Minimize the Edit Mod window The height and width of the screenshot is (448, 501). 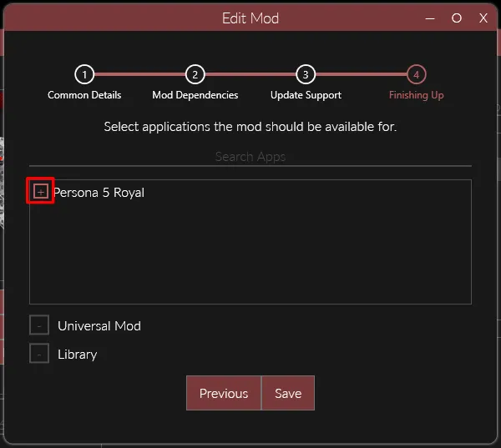(430, 18)
